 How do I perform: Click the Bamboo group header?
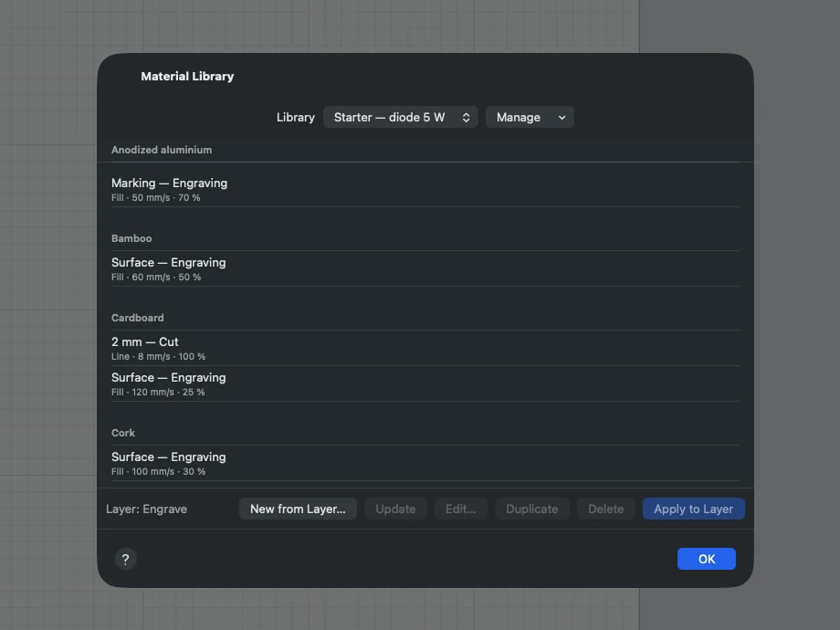click(131, 238)
